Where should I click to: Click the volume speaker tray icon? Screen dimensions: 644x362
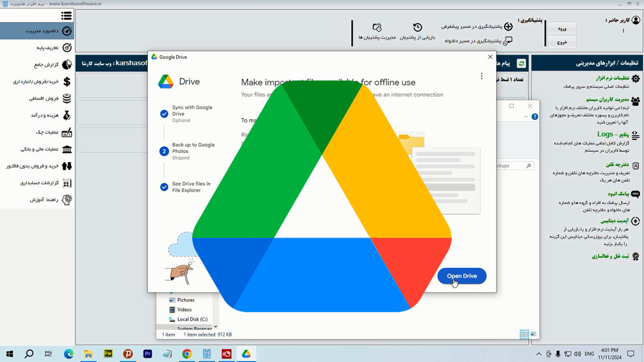coord(577,354)
